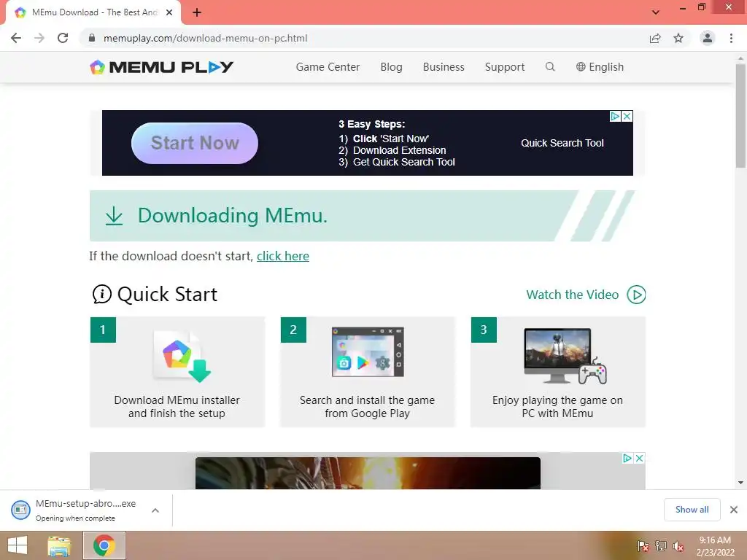Open the site search magnifier
Screen dimensions: 747x560
tap(550, 66)
